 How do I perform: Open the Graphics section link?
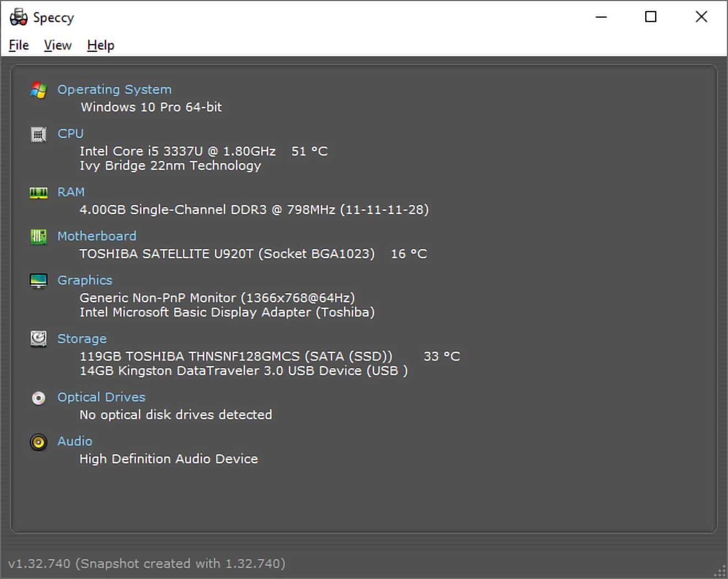point(84,280)
